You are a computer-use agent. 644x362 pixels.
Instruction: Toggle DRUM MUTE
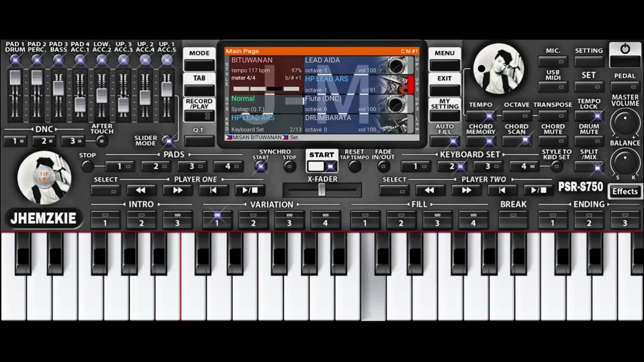(x=589, y=141)
